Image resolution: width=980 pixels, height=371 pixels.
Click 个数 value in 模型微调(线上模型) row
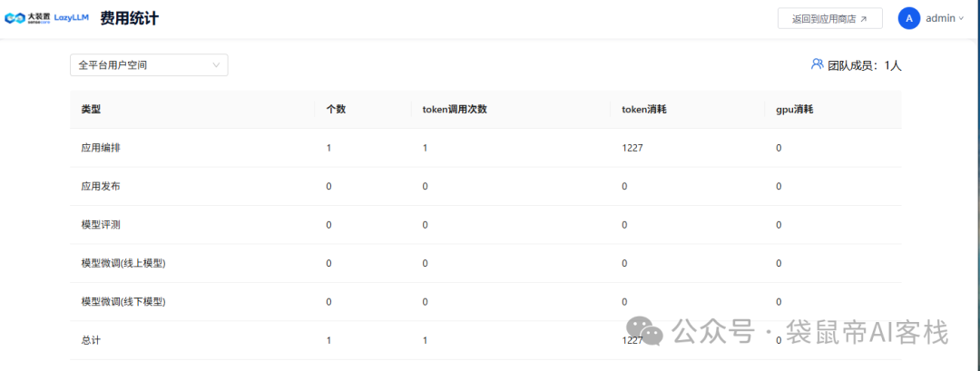328,264
